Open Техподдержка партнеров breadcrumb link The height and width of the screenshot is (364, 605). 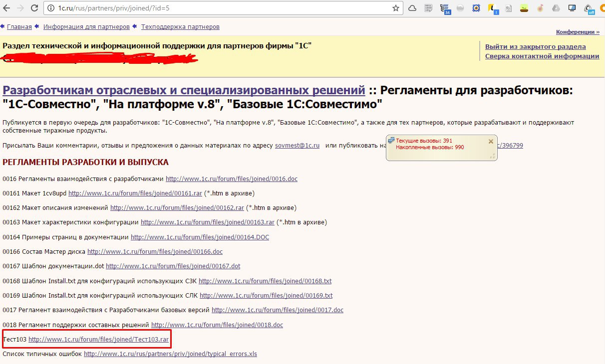[180, 27]
